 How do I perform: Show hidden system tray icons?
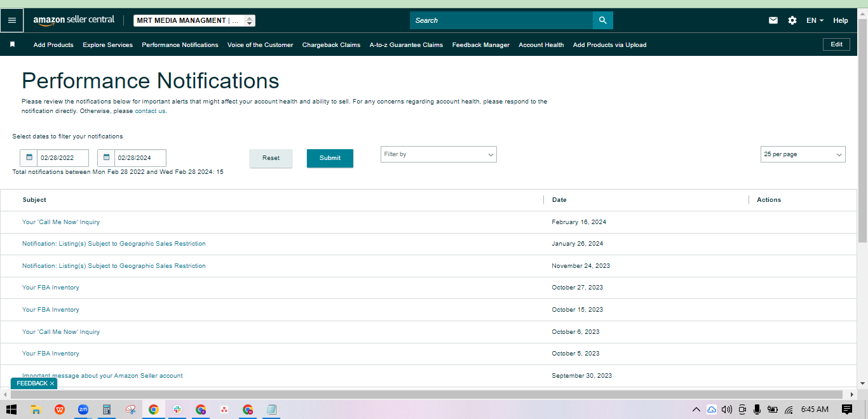pos(696,409)
